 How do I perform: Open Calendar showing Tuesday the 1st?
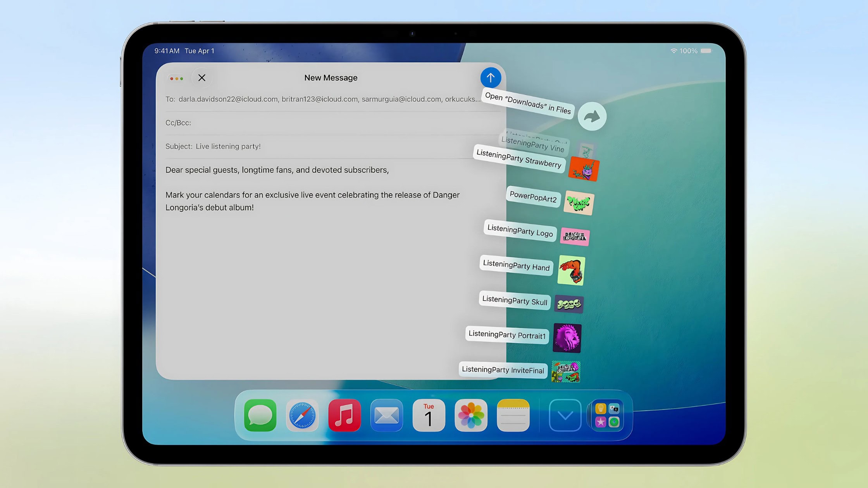[x=429, y=416]
